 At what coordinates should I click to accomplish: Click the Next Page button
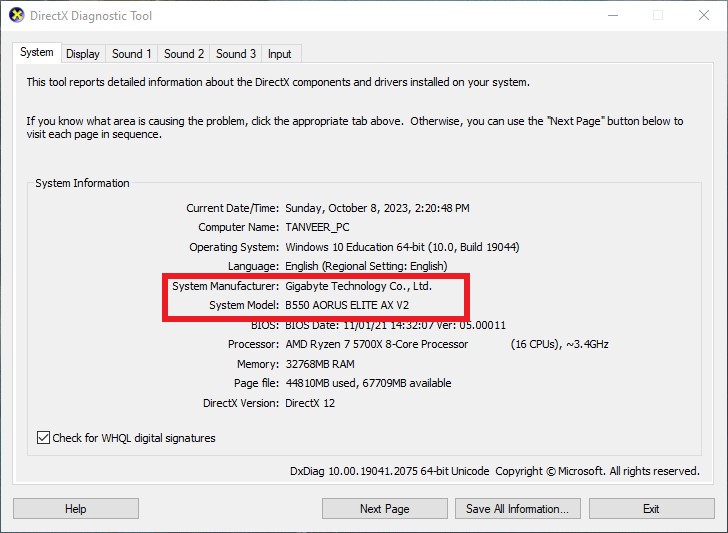384,508
